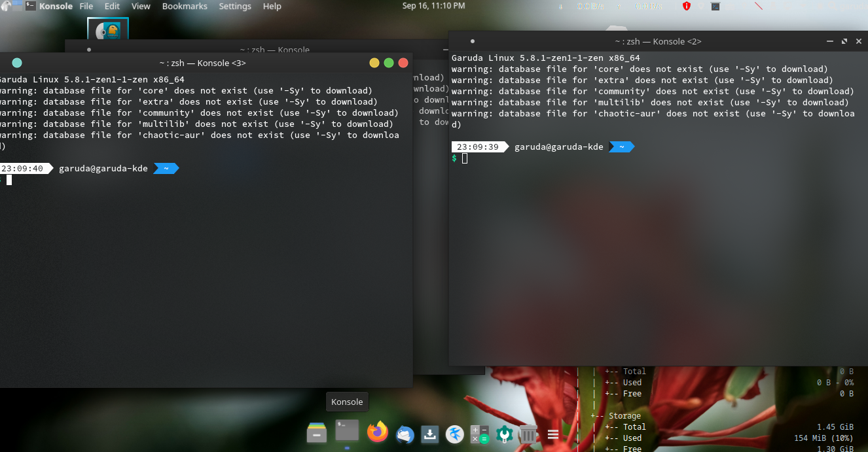Screen dimensions: 868x452
Task: Click the $ prompt cursor in Konsole <2>
Action: click(x=465, y=158)
